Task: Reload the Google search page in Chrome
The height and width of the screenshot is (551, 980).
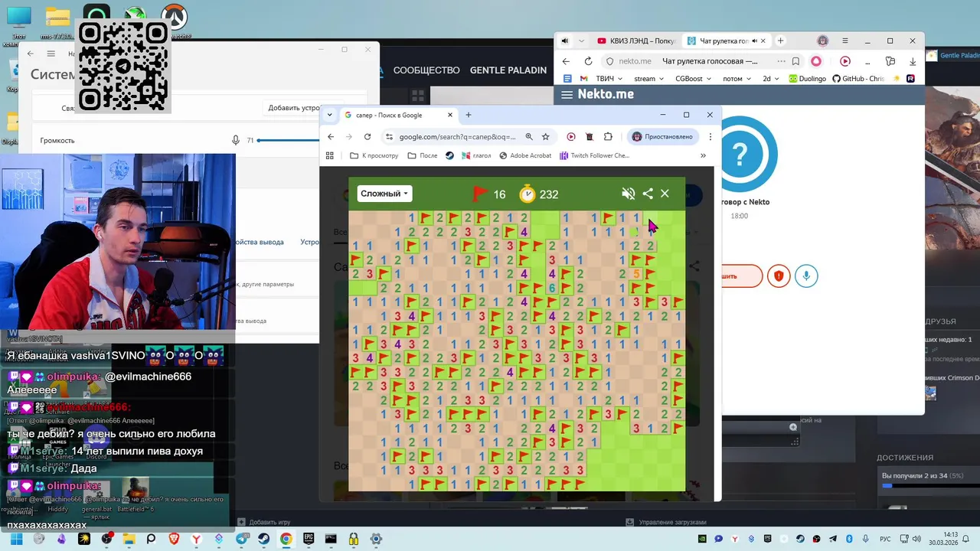Action: (x=367, y=137)
